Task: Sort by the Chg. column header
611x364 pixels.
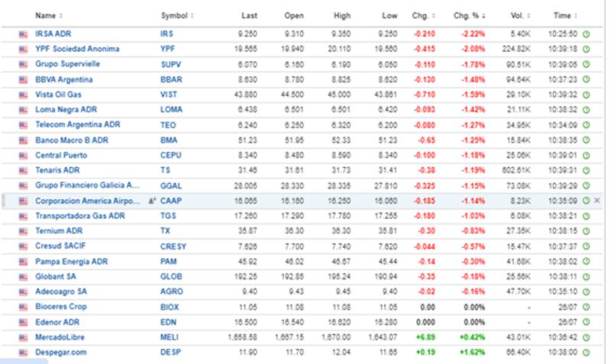Action: [420, 15]
